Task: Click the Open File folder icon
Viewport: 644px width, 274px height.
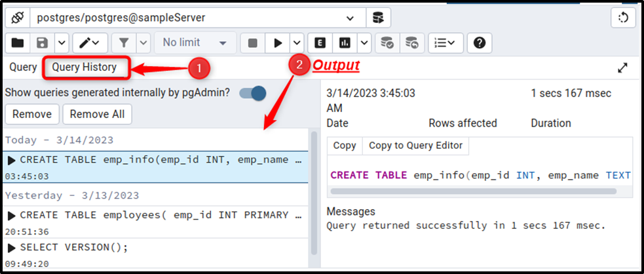Action: [x=17, y=43]
